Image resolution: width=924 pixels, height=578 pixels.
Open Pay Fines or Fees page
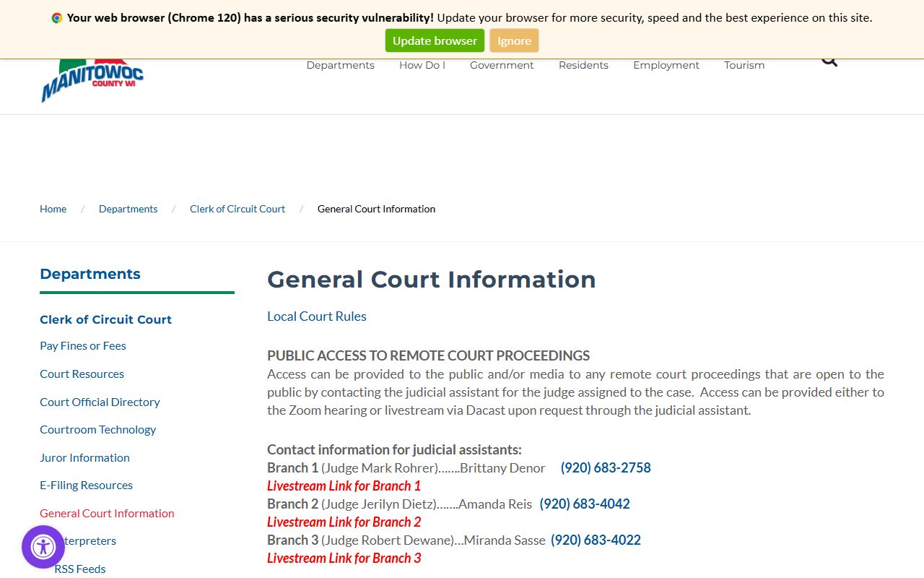point(83,346)
